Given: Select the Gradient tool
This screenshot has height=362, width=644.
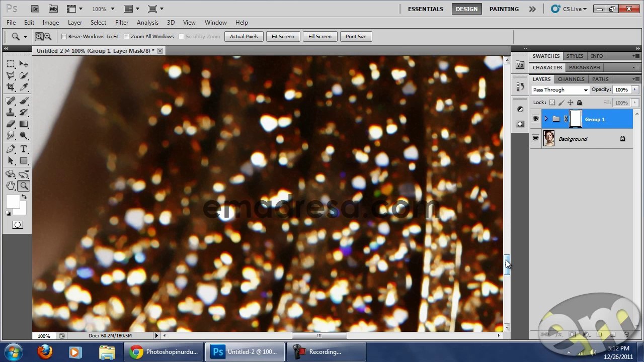Looking at the screenshot, I should (x=24, y=124).
